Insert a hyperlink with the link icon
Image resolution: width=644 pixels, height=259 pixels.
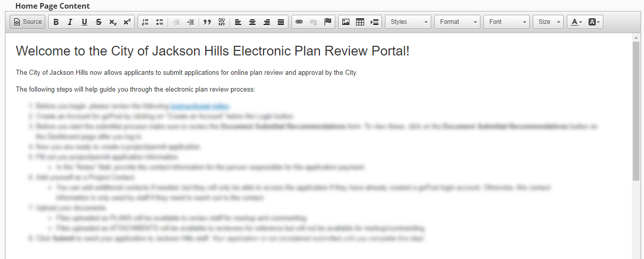[299, 22]
